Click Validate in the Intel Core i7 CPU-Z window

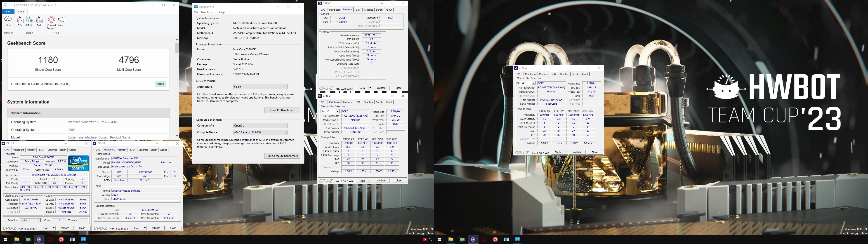click(65, 228)
